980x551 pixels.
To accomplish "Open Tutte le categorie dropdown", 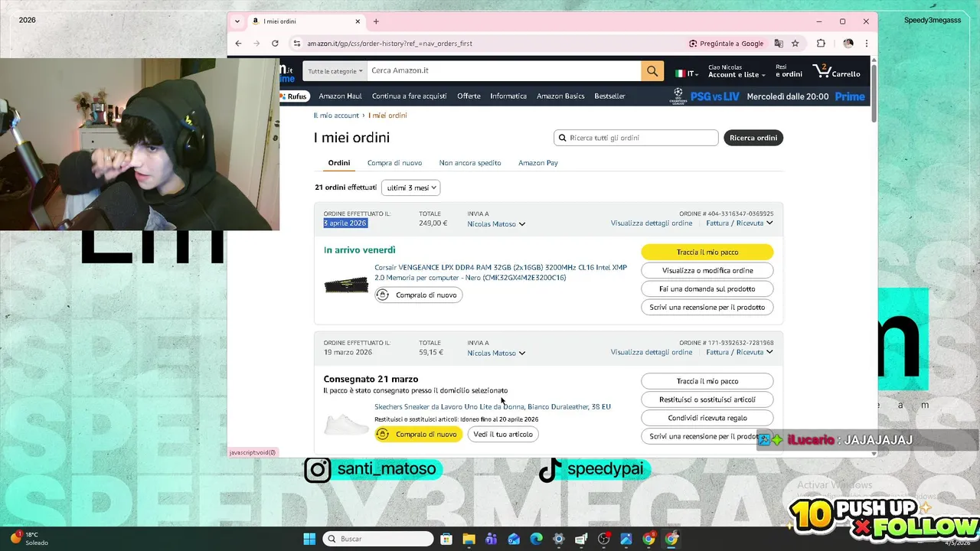I will pyautogui.click(x=335, y=71).
